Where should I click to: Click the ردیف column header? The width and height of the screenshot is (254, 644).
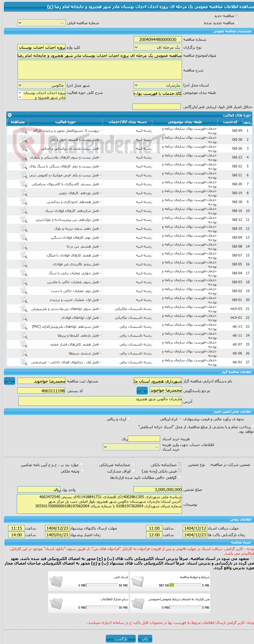coord(247,122)
